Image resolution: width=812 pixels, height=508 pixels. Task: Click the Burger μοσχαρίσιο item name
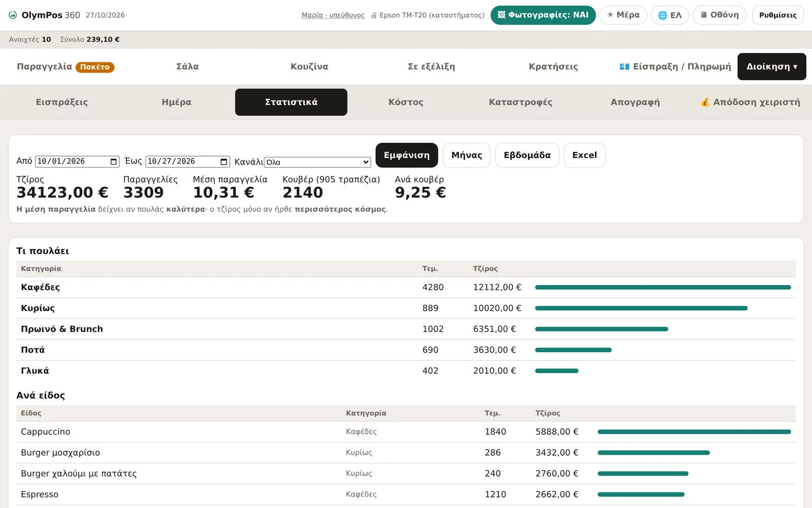[x=60, y=453]
